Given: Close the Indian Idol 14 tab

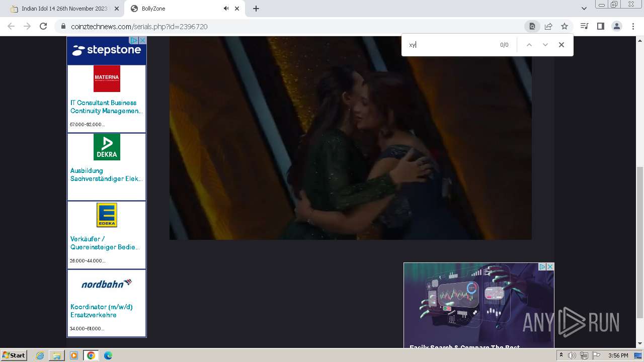Looking at the screenshot, I should click(x=117, y=9).
